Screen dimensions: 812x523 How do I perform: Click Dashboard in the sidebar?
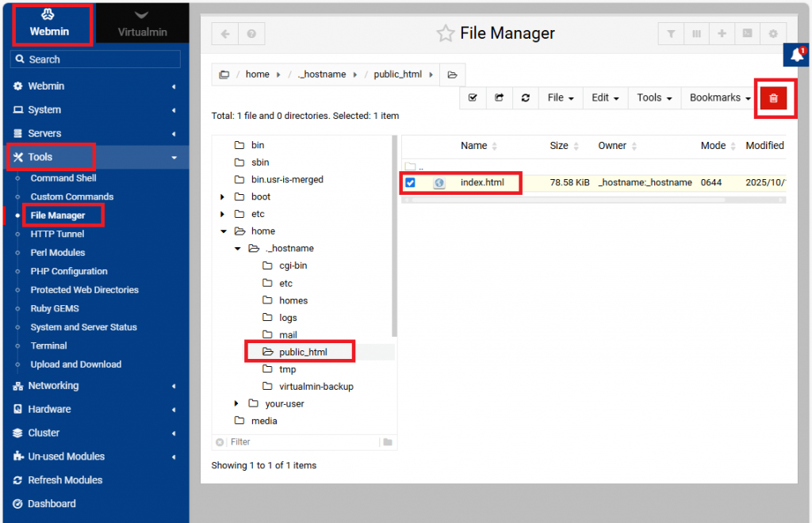tap(52, 504)
